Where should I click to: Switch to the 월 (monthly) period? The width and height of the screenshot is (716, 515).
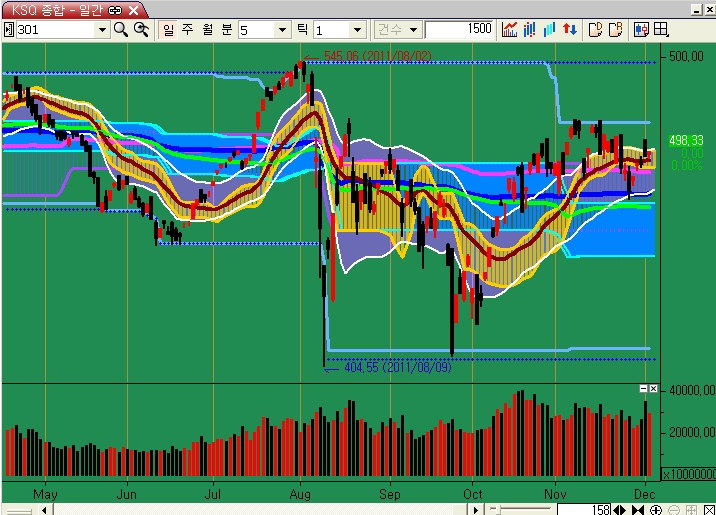pos(206,29)
